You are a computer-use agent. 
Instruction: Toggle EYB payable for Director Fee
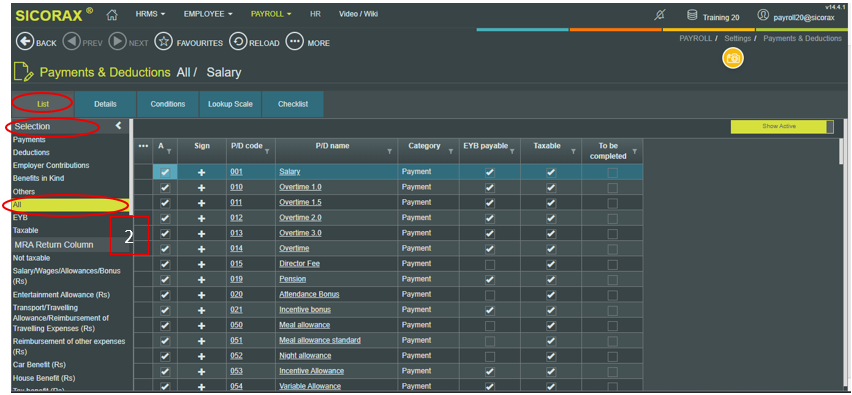coord(490,264)
